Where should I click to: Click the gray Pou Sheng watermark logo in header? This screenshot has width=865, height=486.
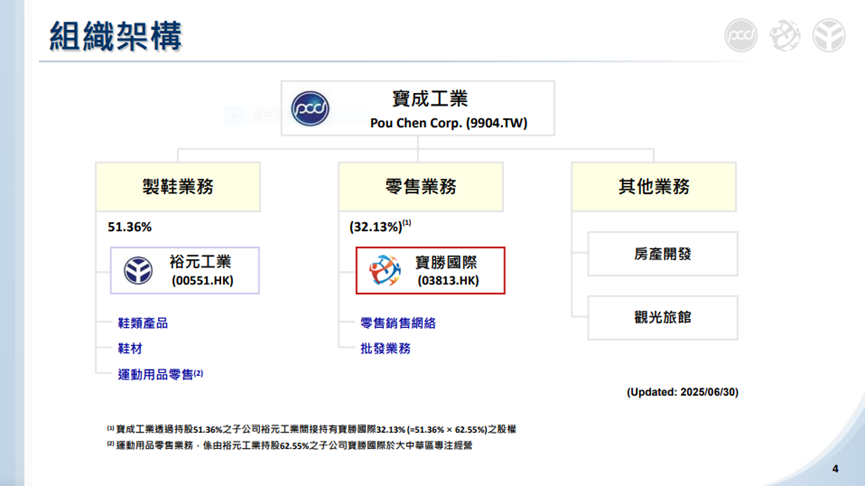pyautogui.click(x=784, y=35)
